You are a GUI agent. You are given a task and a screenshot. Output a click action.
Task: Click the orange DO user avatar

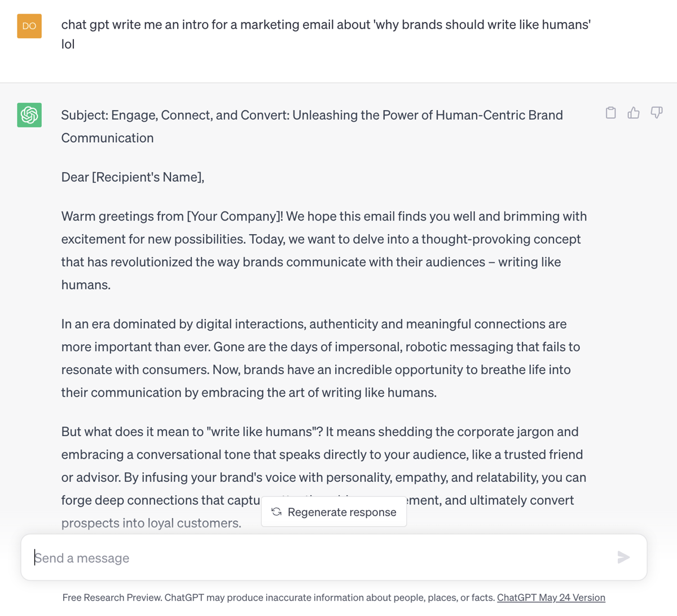click(29, 26)
